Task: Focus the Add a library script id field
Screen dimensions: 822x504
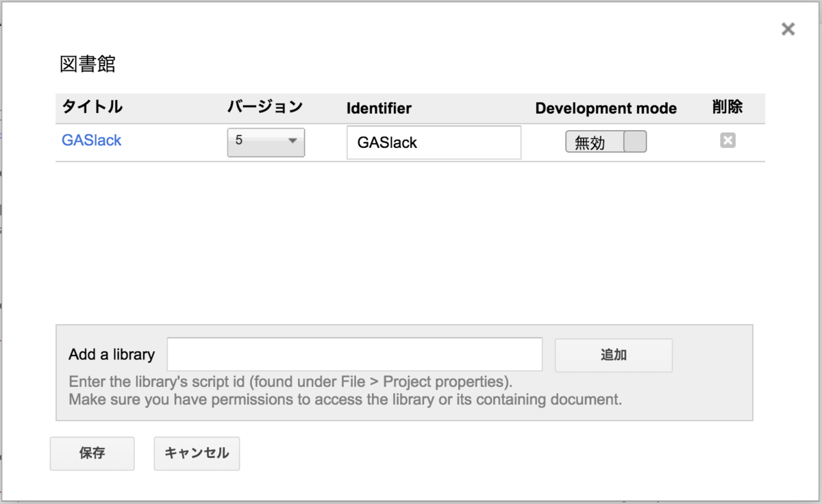Action: [x=355, y=354]
